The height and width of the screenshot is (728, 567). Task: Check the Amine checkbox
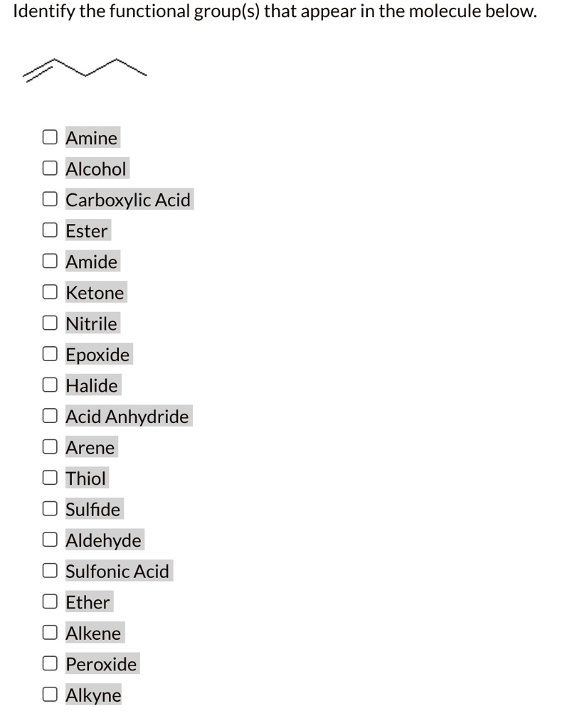coord(49,138)
